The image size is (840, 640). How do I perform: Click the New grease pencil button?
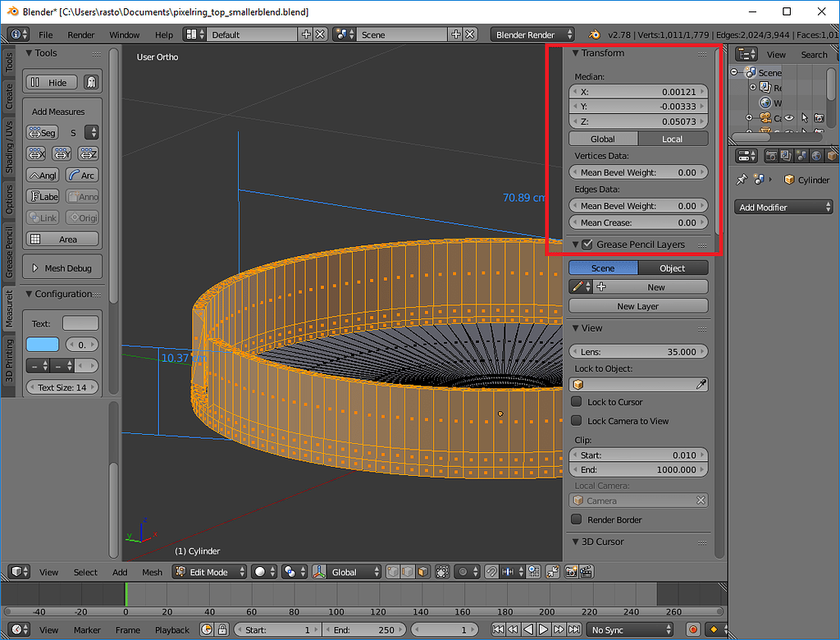tap(651, 287)
